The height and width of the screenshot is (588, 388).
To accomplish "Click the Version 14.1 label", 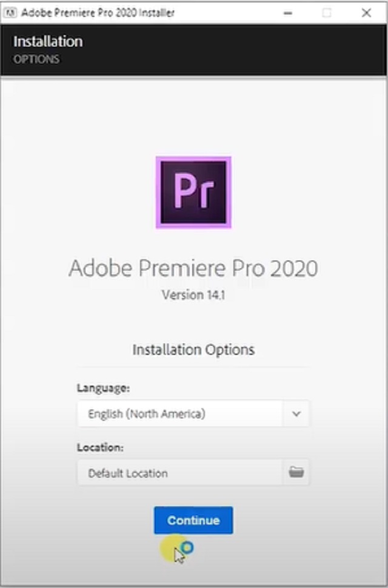I will tap(193, 295).
